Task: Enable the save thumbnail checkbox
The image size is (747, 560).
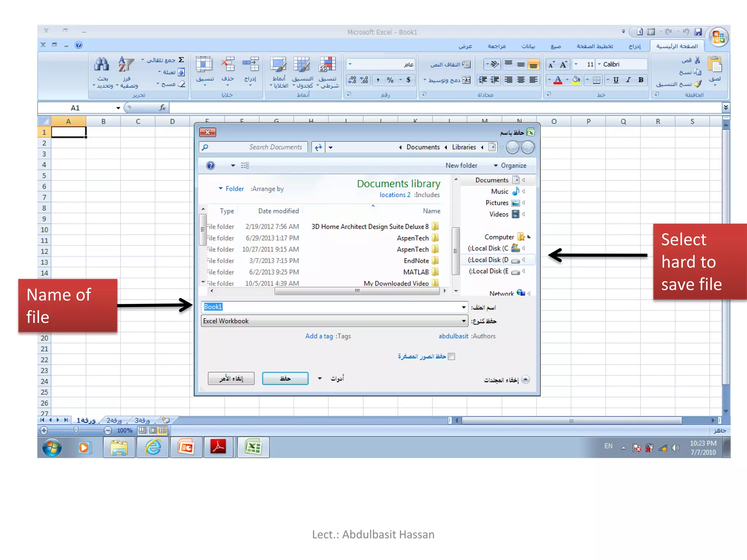Action: pyautogui.click(x=452, y=357)
